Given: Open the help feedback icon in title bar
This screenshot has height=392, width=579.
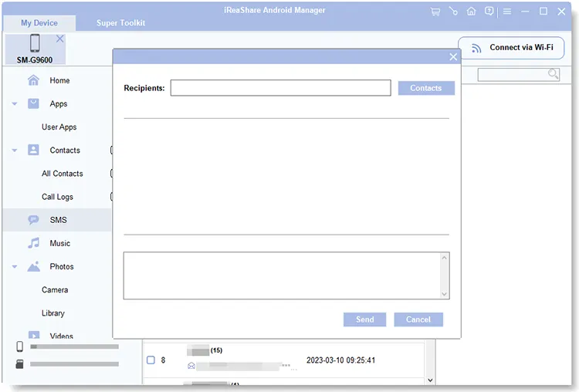Looking at the screenshot, I should tap(489, 12).
